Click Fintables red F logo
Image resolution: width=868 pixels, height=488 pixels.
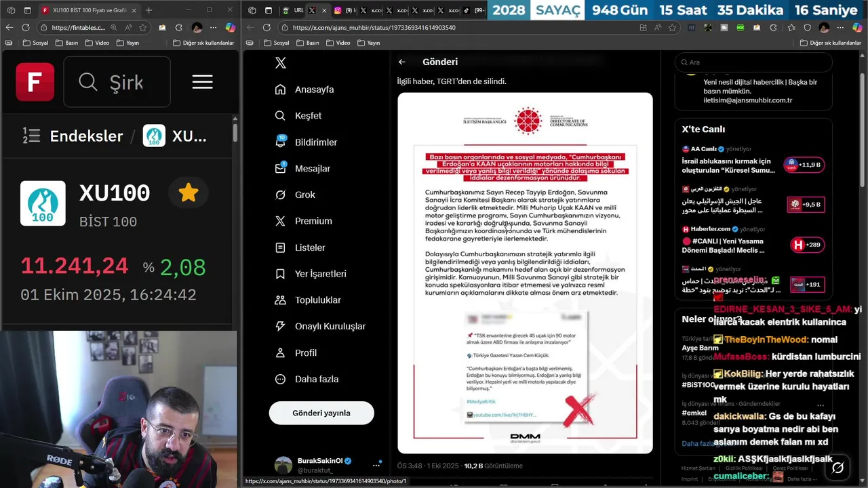[x=35, y=82]
